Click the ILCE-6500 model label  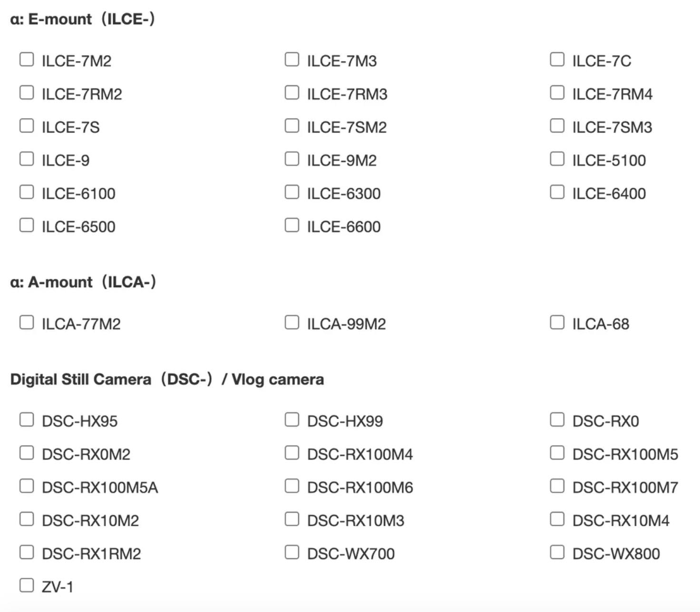point(78,227)
